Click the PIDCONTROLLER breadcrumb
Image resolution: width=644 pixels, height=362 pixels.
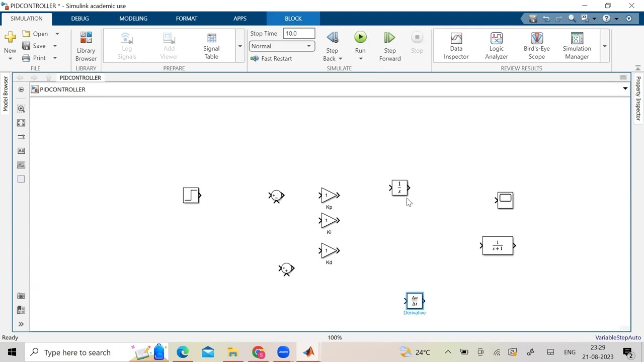pyautogui.click(x=62, y=89)
